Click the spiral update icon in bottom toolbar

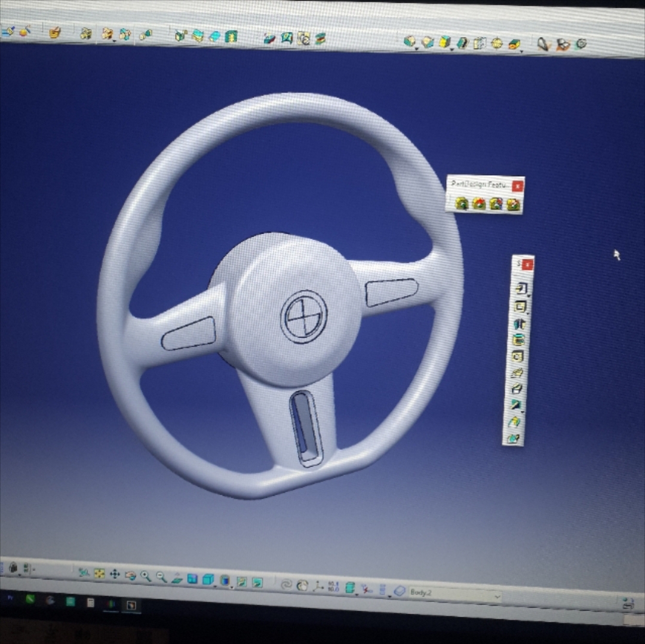point(286,584)
